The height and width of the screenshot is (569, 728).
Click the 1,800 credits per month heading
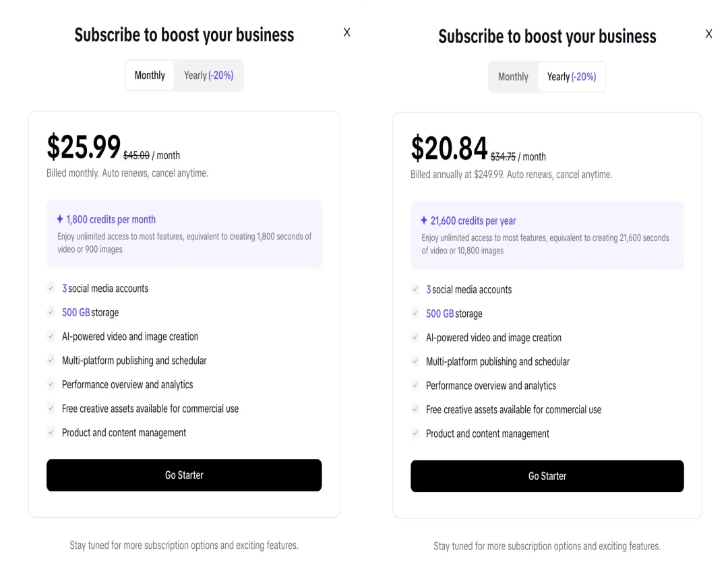(x=111, y=219)
